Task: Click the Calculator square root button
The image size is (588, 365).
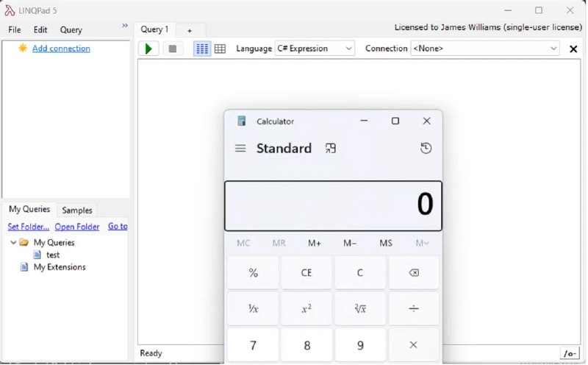Action: 360,308
